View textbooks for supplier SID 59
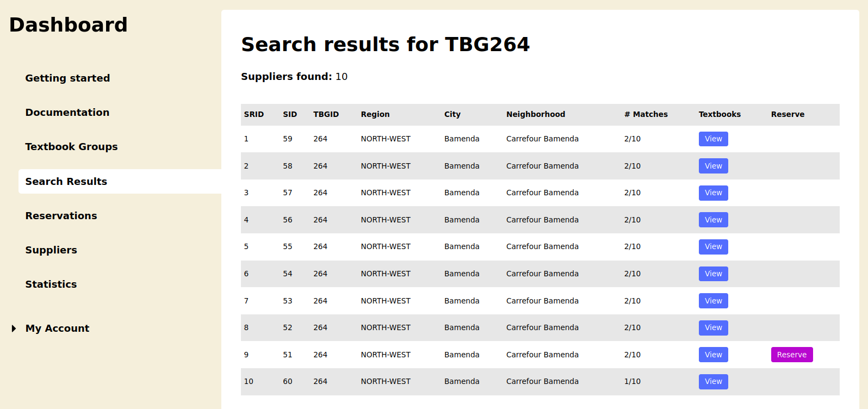The width and height of the screenshot is (868, 409). [713, 139]
